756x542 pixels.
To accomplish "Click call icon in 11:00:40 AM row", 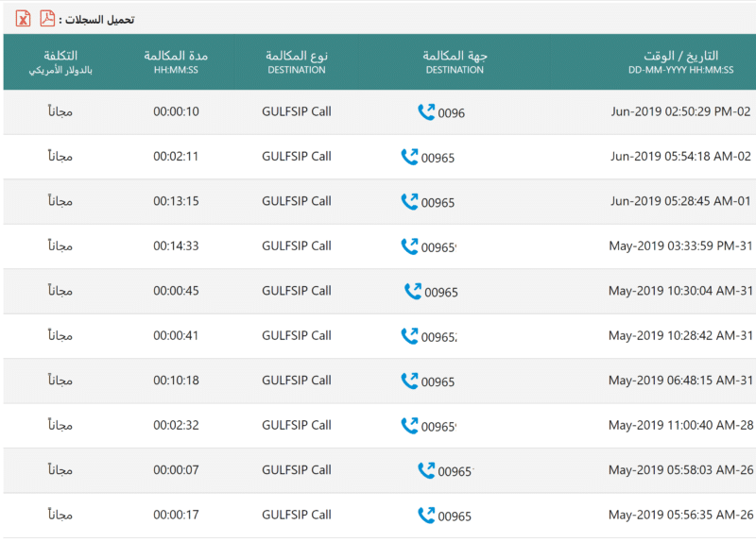I will [409, 425].
